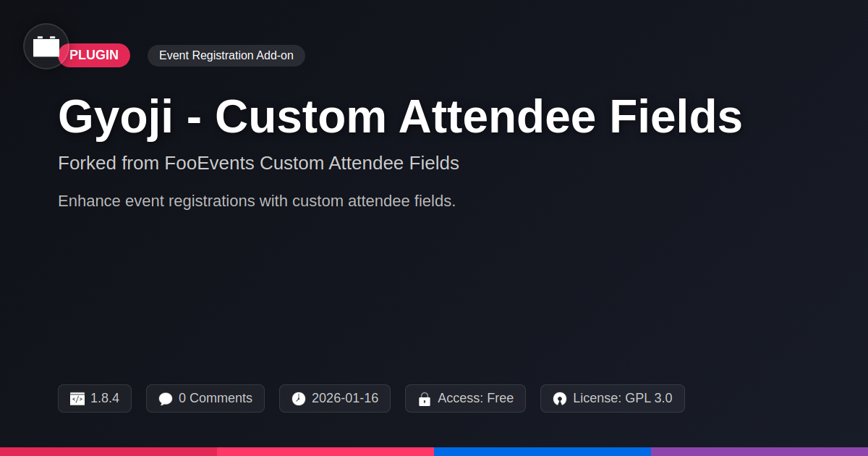Image resolution: width=868 pixels, height=456 pixels.
Task: Click the open source license icon
Action: point(560,399)
